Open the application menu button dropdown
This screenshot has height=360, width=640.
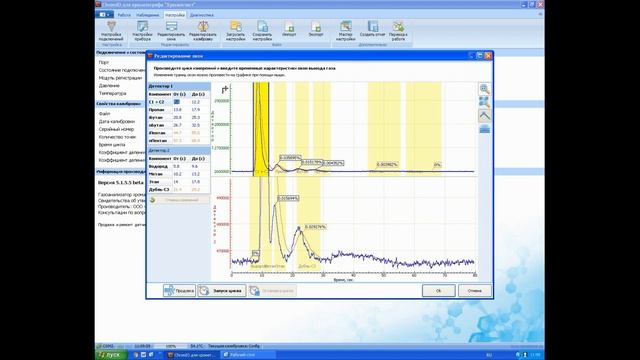click(105, 15)
